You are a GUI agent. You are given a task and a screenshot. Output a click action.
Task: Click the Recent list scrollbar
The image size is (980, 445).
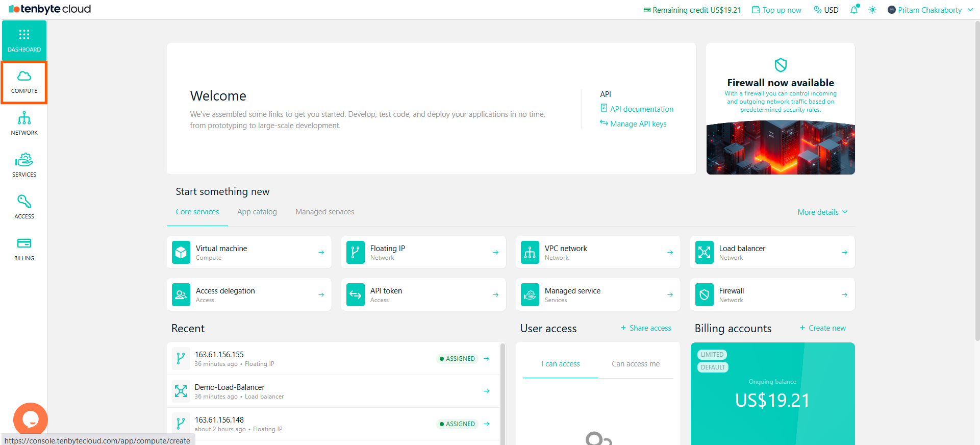click(502, 393)
